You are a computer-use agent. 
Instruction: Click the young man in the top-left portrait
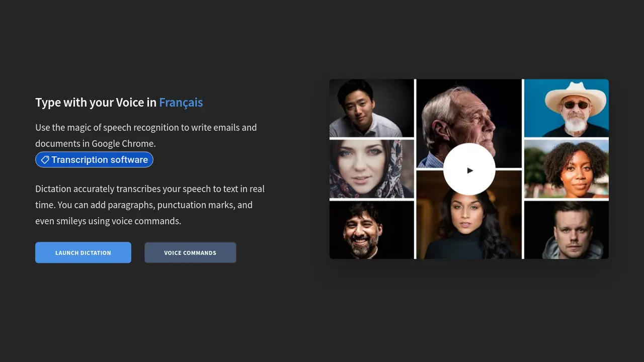pos(371,108)
